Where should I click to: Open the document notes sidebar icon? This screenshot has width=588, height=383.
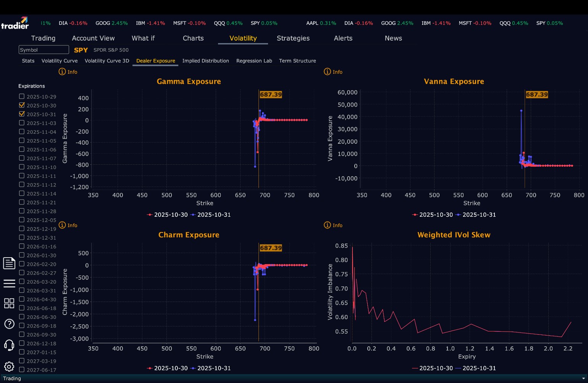[9, 263]
